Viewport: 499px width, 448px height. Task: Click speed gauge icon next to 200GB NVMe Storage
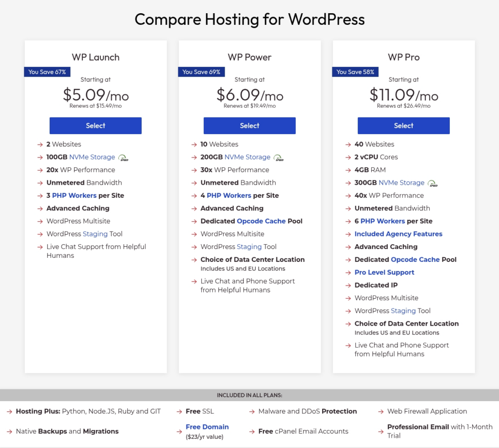pyautogui.click(x=278, y=157)
